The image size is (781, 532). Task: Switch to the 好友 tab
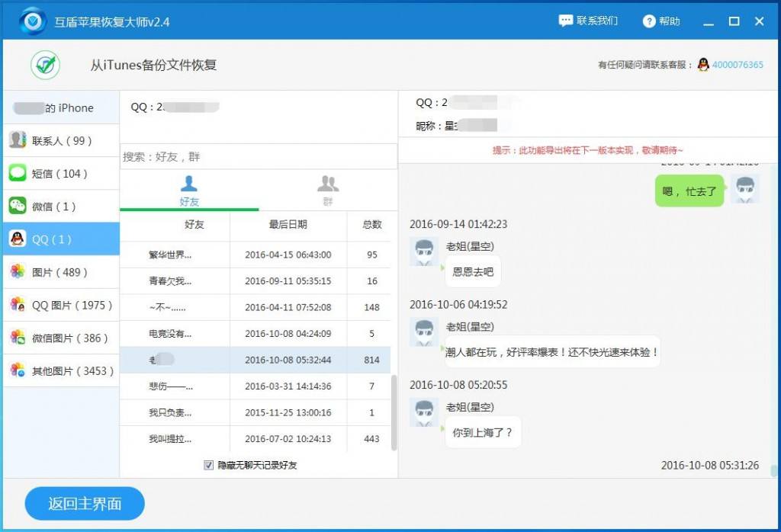pyautogui.click(x=189, y=190)
